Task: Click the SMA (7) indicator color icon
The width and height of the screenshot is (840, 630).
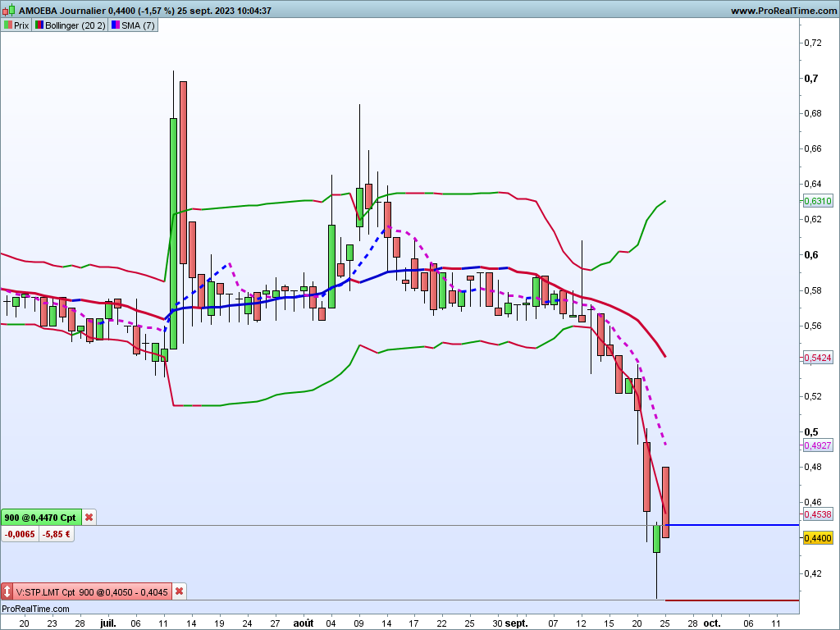Action: [x=115, y=25]
